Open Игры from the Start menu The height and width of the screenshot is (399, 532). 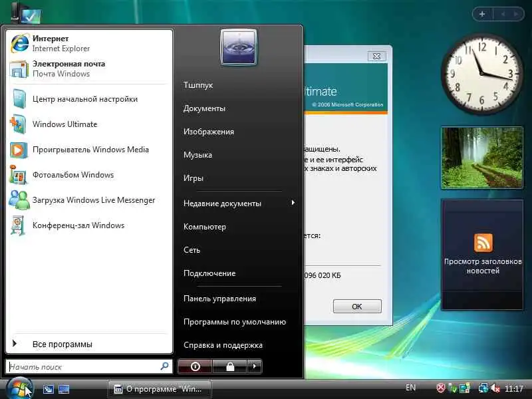pos(194,178)
